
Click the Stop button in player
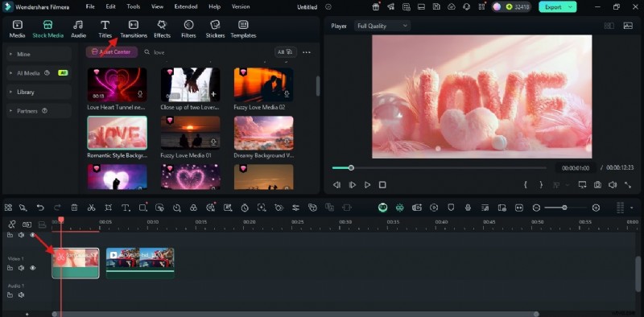coord(382,185)
